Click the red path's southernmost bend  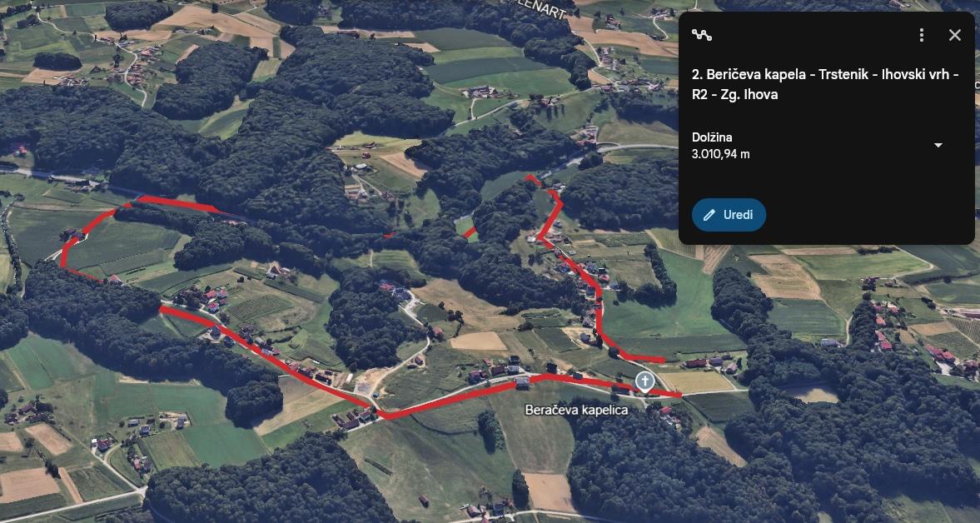[383, 415]
